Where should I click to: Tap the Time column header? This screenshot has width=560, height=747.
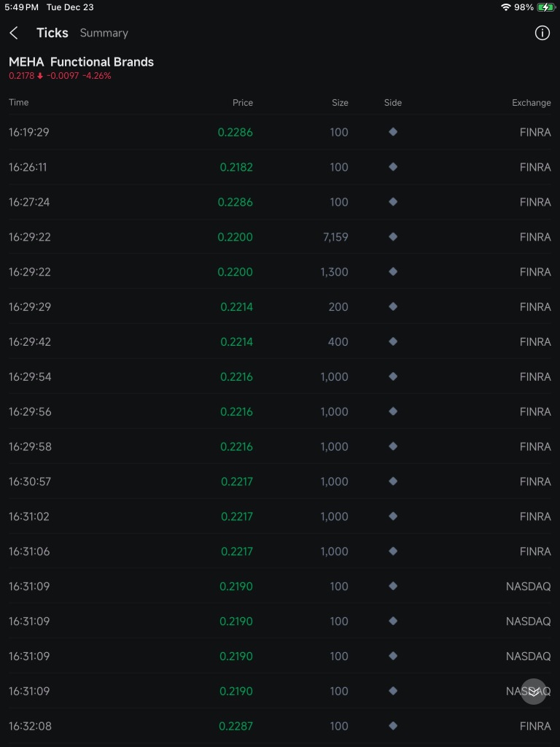pyautogui.click(x=18, y=102)
